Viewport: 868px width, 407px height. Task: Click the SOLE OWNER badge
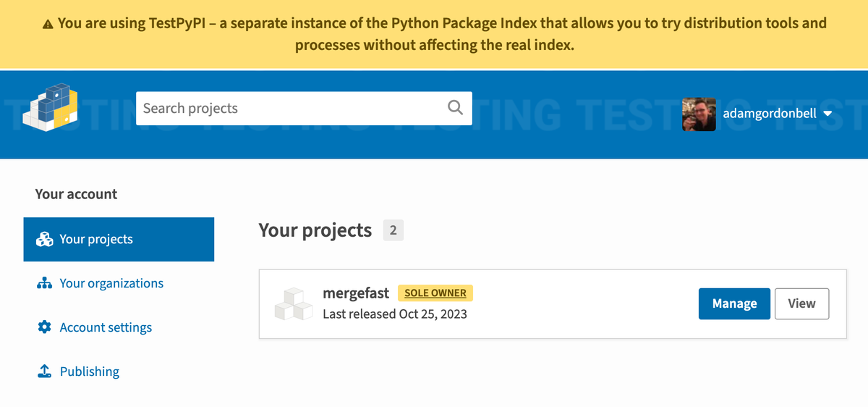tap(435, 293)
